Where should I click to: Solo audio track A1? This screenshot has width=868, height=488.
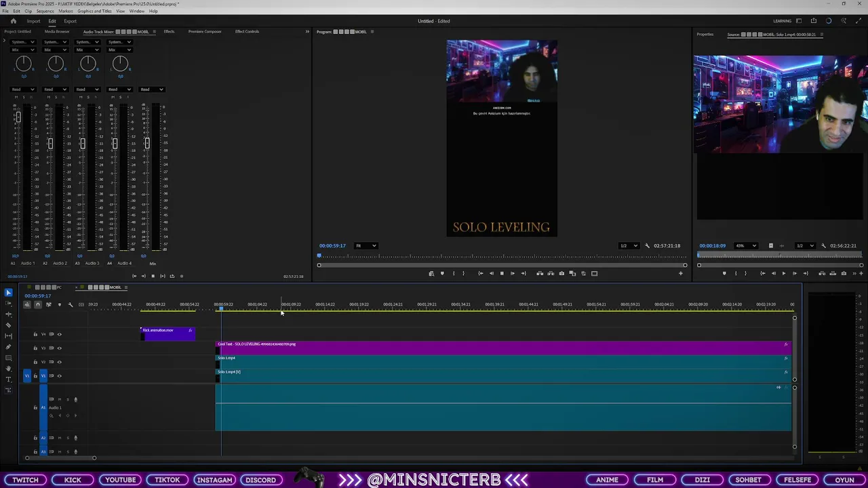[68, 399]
